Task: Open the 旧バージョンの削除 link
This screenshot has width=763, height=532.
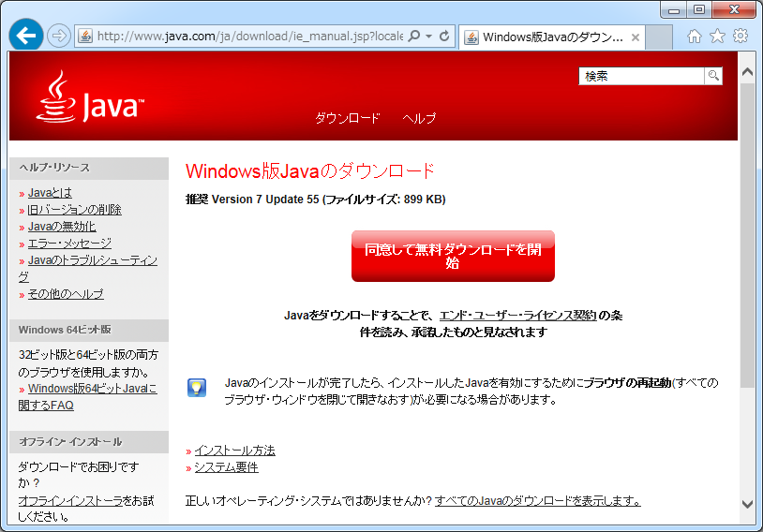Action: [x=74, y=210]
